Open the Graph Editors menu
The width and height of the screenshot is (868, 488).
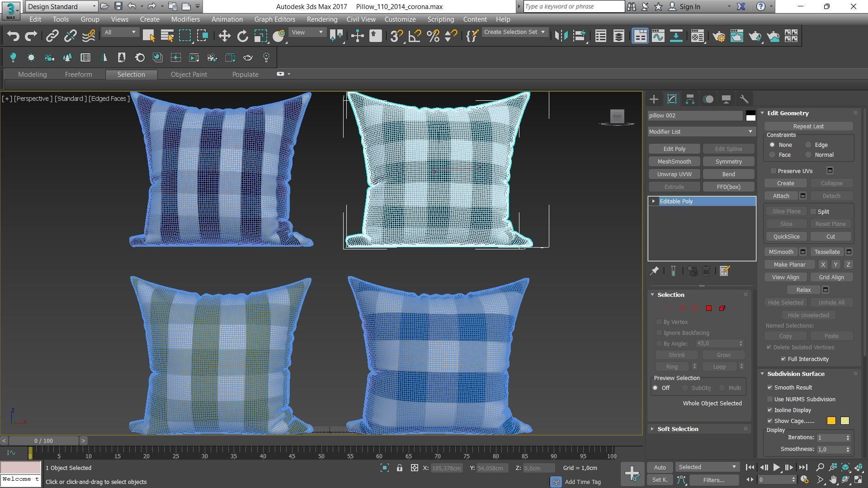point(274,19)
